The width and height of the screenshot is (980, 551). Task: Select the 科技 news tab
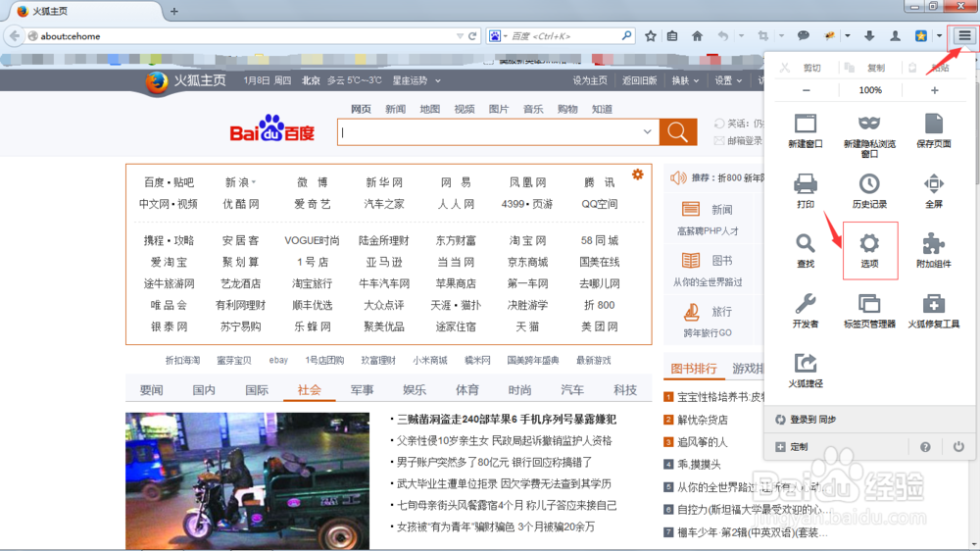[x=624, y=389]
